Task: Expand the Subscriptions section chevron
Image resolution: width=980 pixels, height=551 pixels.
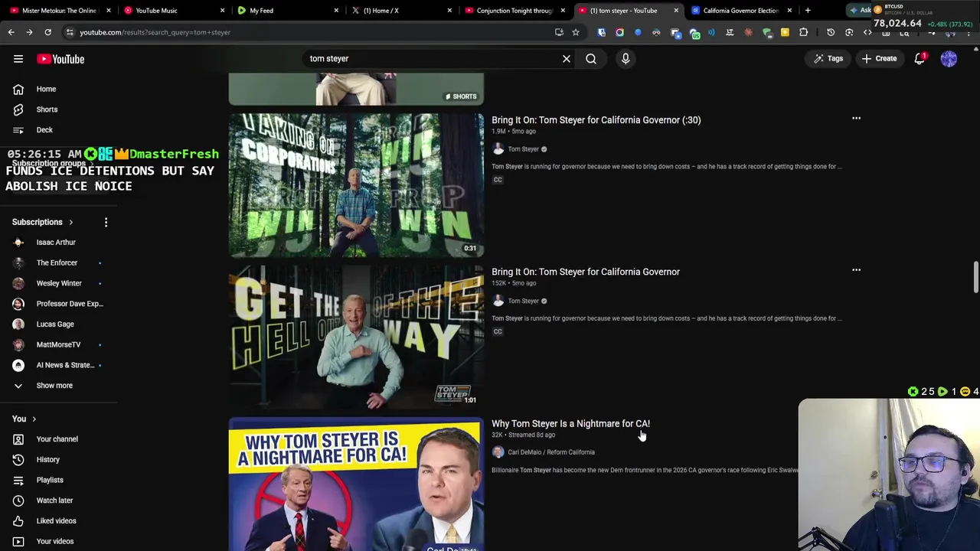Action: pyautogui.click(x=70, y=222)
